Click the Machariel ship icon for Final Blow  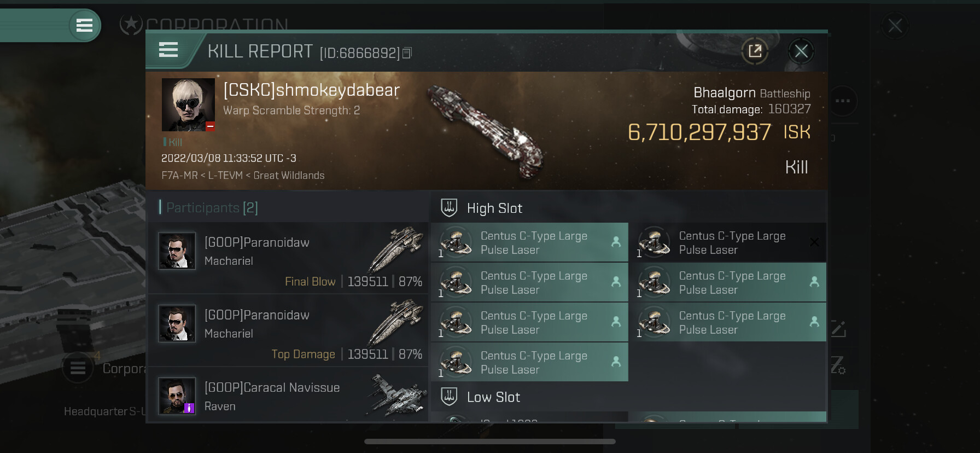[x=397, y=250]
